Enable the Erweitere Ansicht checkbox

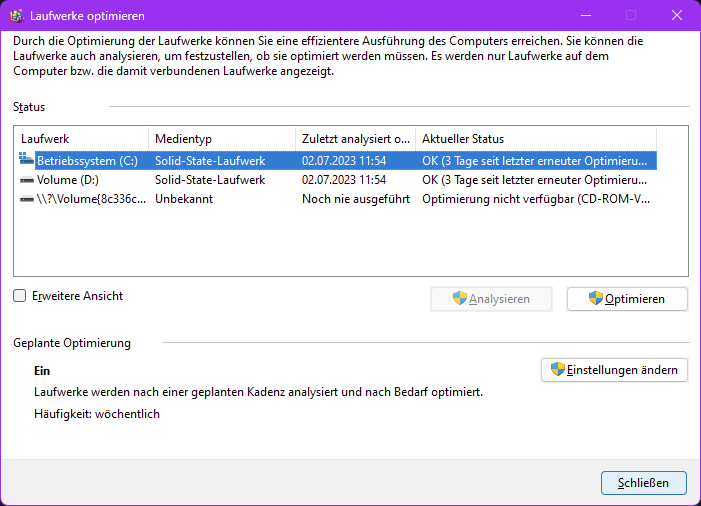tap(20, 296)
